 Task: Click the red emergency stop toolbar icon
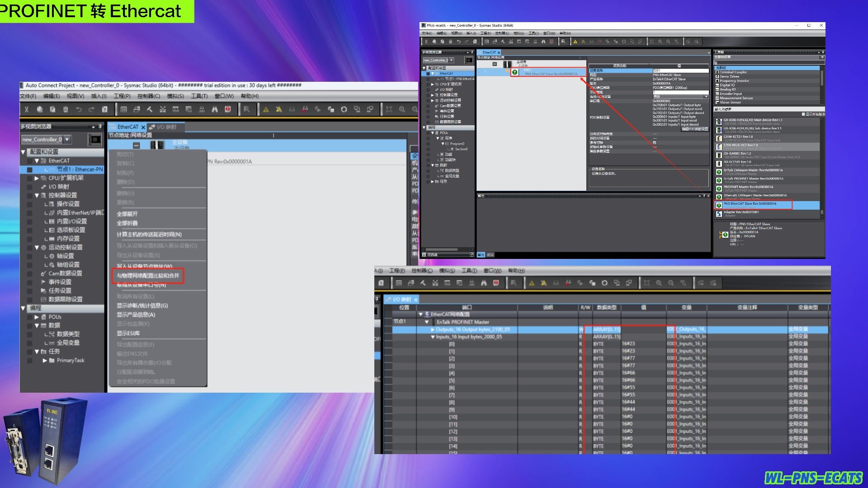[228, 109]
